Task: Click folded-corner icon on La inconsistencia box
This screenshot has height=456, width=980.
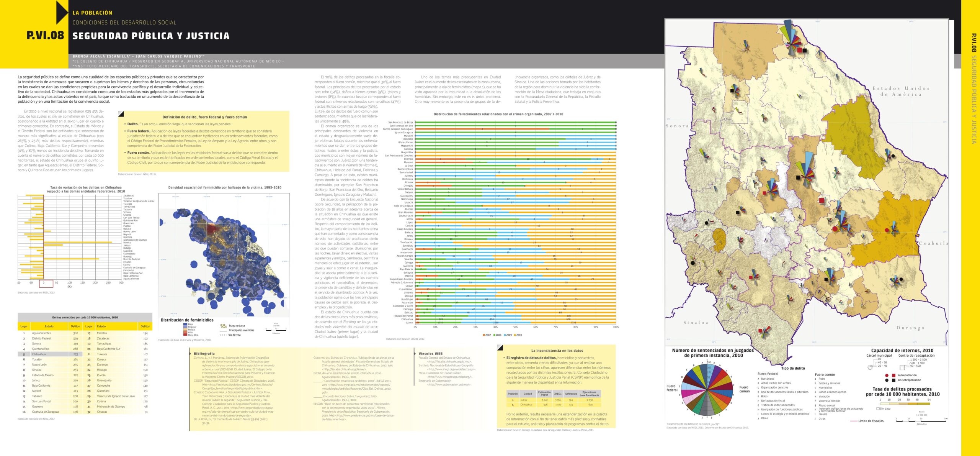Action: pyautogui.click(x=500, y=348)
